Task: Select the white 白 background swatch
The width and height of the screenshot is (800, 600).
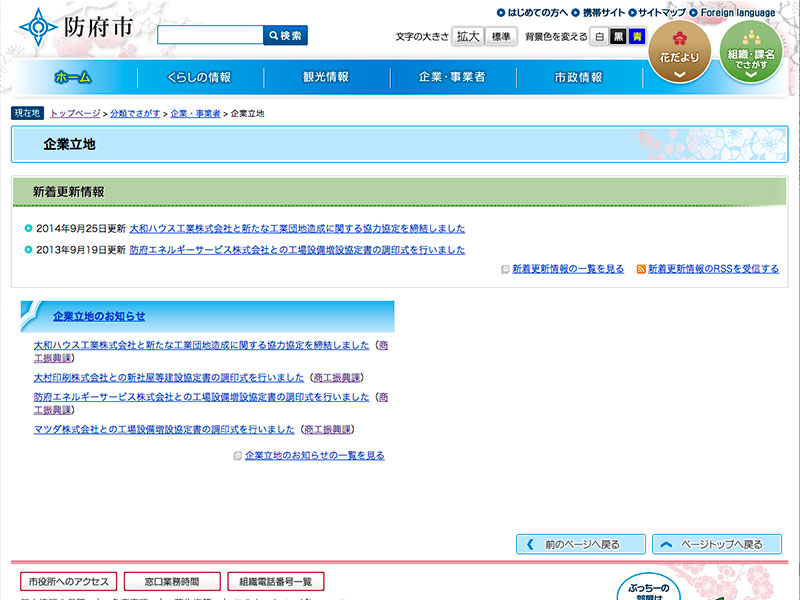Action: click(x=599, y=36)
